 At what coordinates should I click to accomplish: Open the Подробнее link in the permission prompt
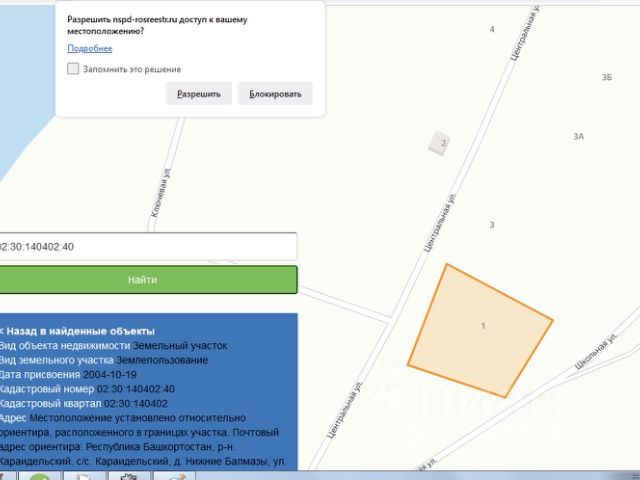point(90,48)
